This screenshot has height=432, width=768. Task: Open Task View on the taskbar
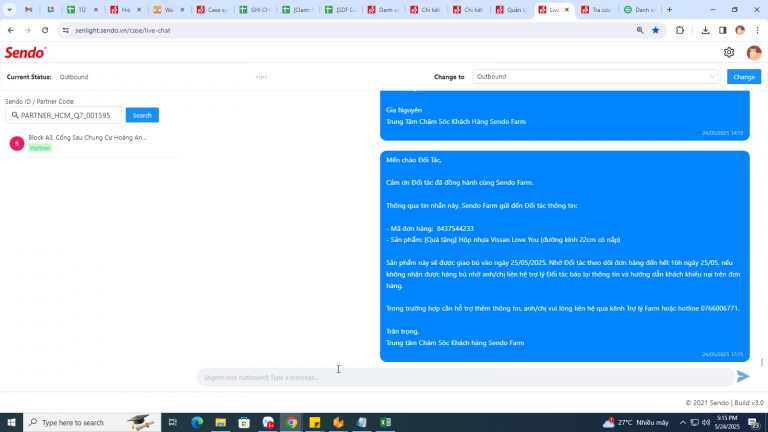(x=172, y=422)
